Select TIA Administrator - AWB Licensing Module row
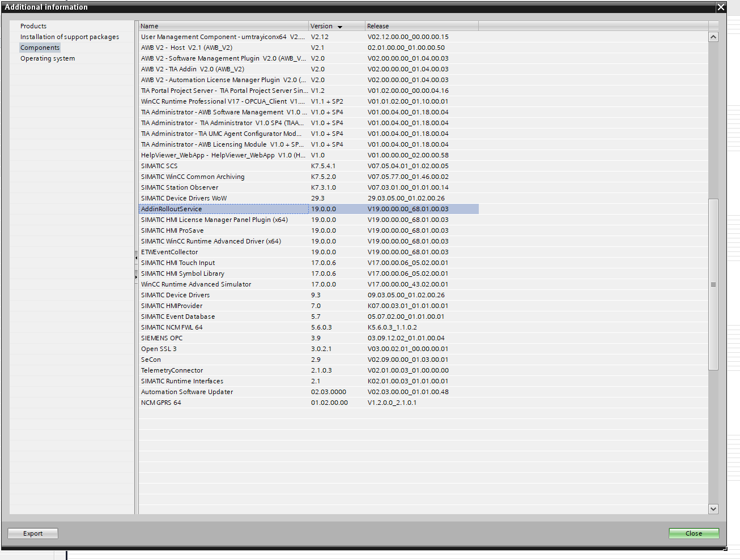740x560 pixels. (x=309, y=144)
